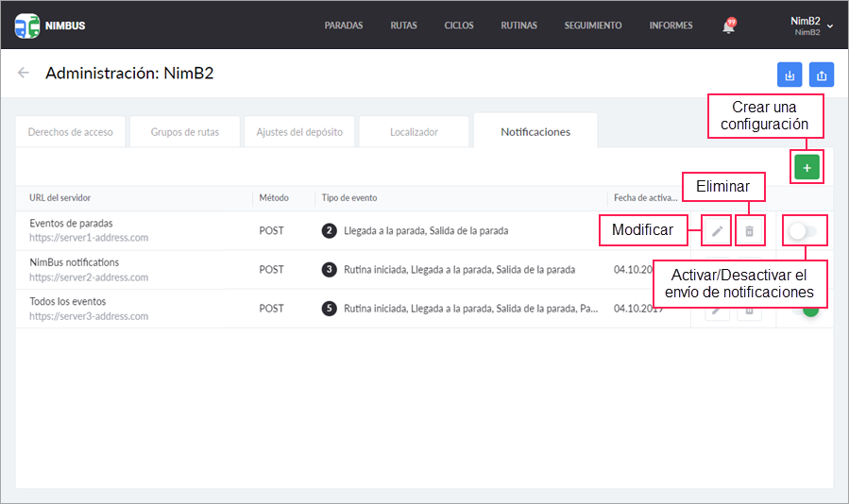Enable notifications for Eventos de paradas
849x504 pixels.
804,230
